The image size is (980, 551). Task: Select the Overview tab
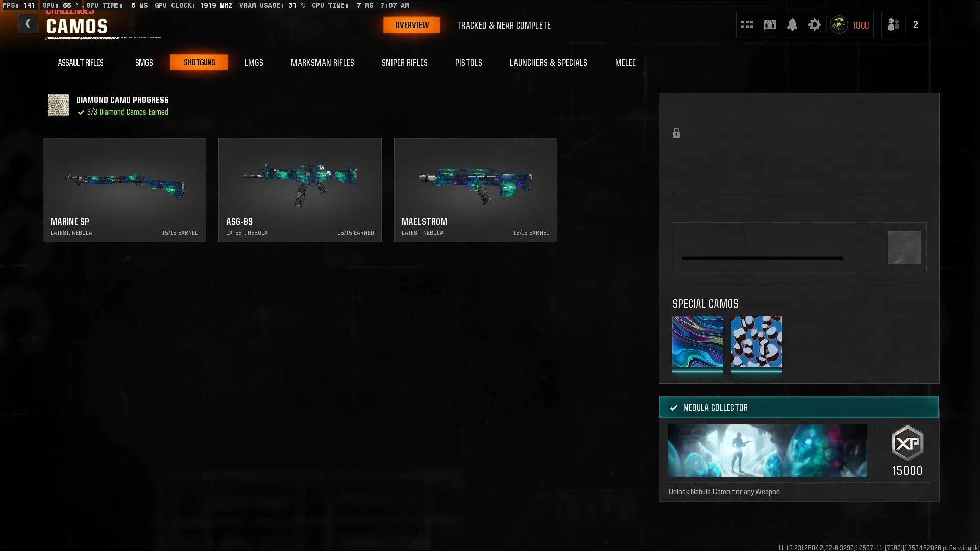pos(411,25)
